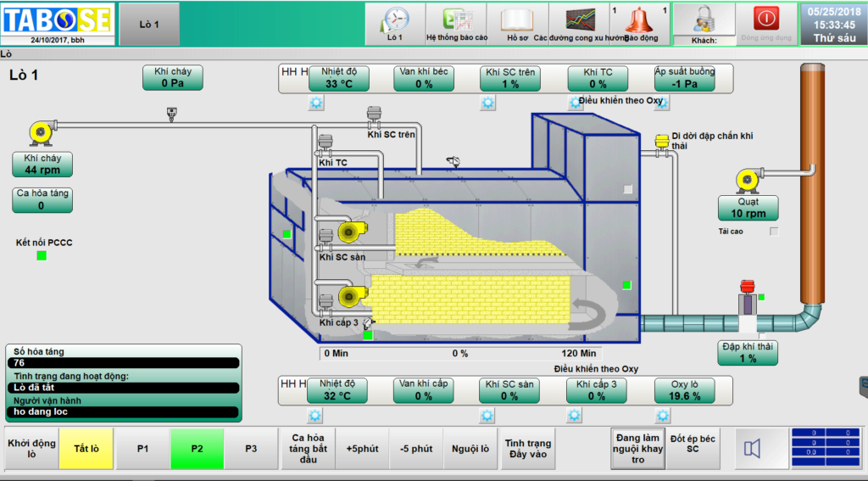Screen dimensions: 868x481
Task: Click the Đập khí thải 1 % value
Action: pos(747,359)
